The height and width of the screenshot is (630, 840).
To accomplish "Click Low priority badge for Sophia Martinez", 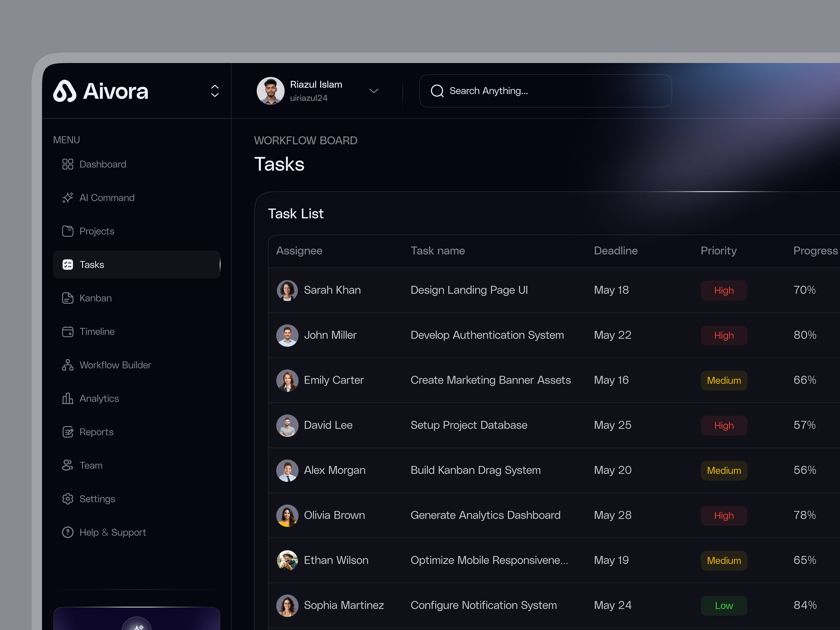I will coord(724,605).
